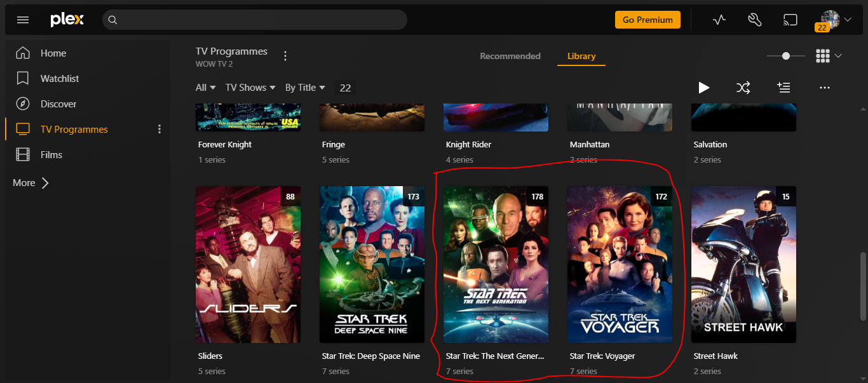868x383 pixels.
Task: Open the All filter dropdown
Action: (206, 88)
